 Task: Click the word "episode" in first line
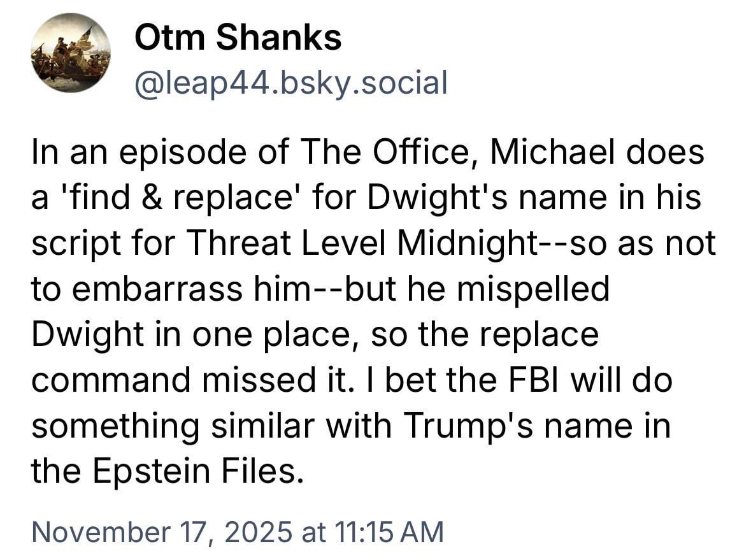pyautogui.click(x=179, y=154)
